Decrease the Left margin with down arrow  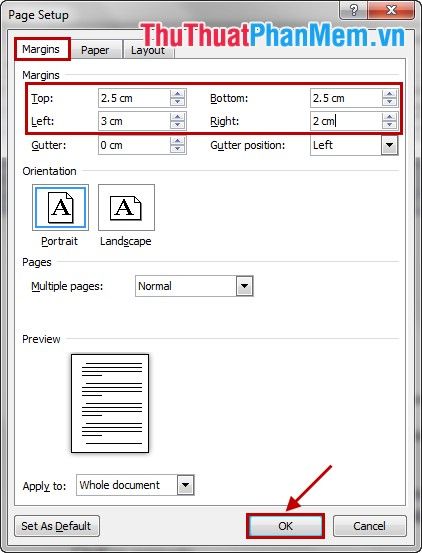point(177,125)
